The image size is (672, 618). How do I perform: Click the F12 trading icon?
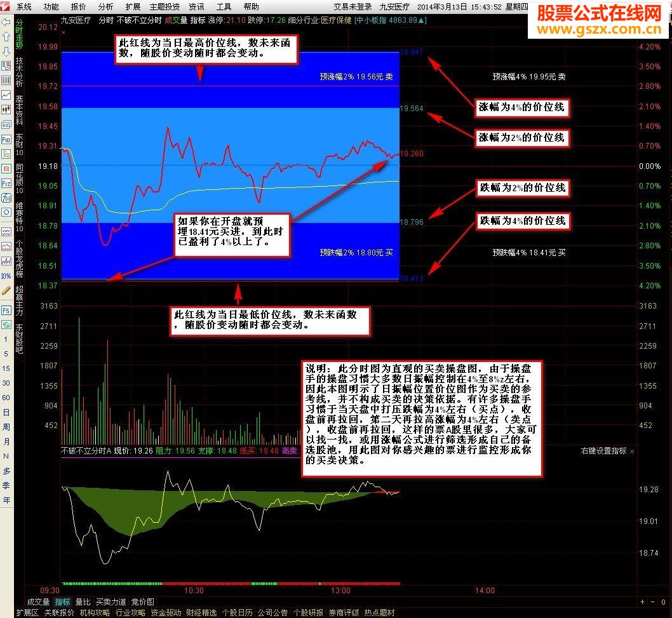6,184
